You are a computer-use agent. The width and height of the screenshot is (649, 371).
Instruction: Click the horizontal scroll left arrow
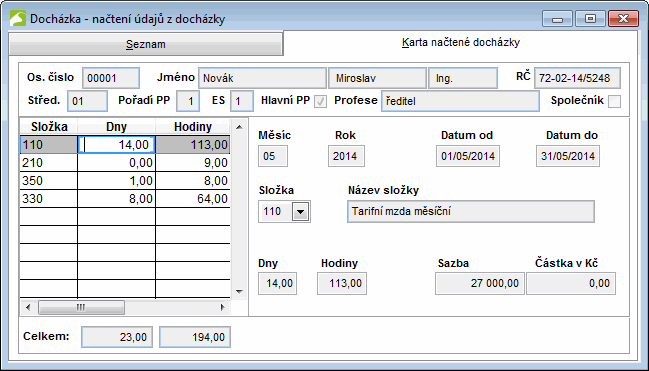(28, 307)
